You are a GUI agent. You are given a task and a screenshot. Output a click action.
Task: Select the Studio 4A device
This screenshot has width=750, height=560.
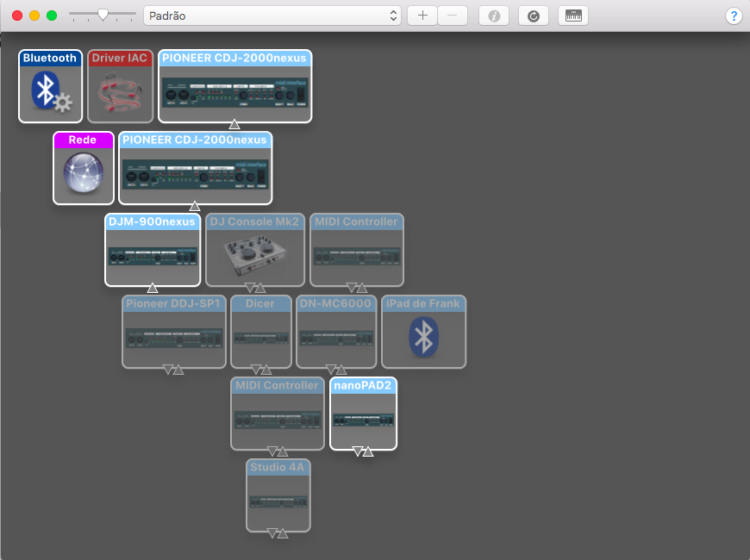[x=278, y=495]
